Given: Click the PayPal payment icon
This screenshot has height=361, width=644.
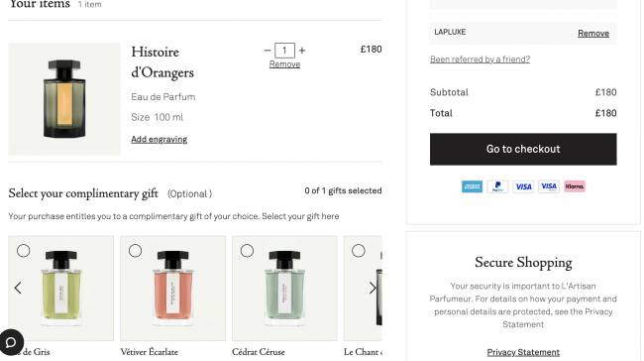Looking at the screenshot, I should coord(497,186).
